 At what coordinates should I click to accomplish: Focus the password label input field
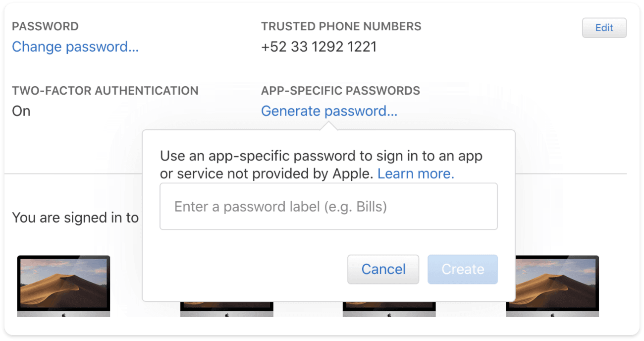pyautogui.click(x=328, y=206)
